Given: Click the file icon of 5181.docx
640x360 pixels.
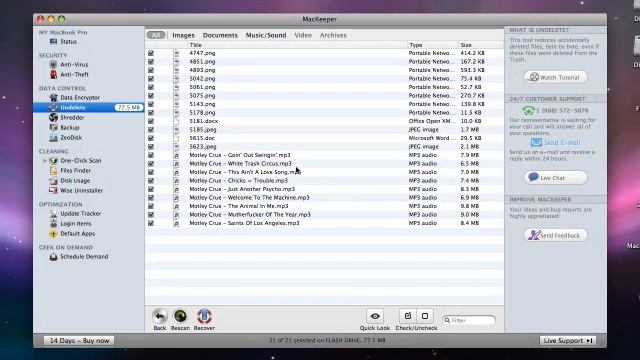Looking at the screenshot, I should pos(176,121).
